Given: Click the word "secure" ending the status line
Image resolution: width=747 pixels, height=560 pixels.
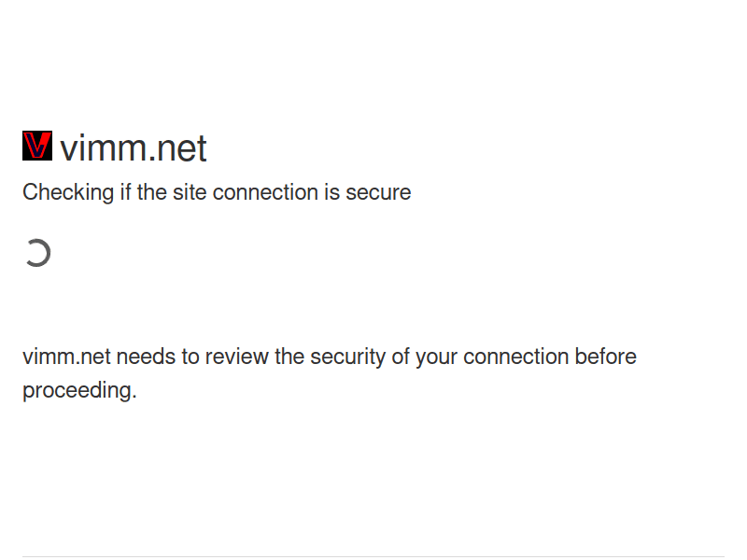Looking at the screenshot, I should 378,193.
